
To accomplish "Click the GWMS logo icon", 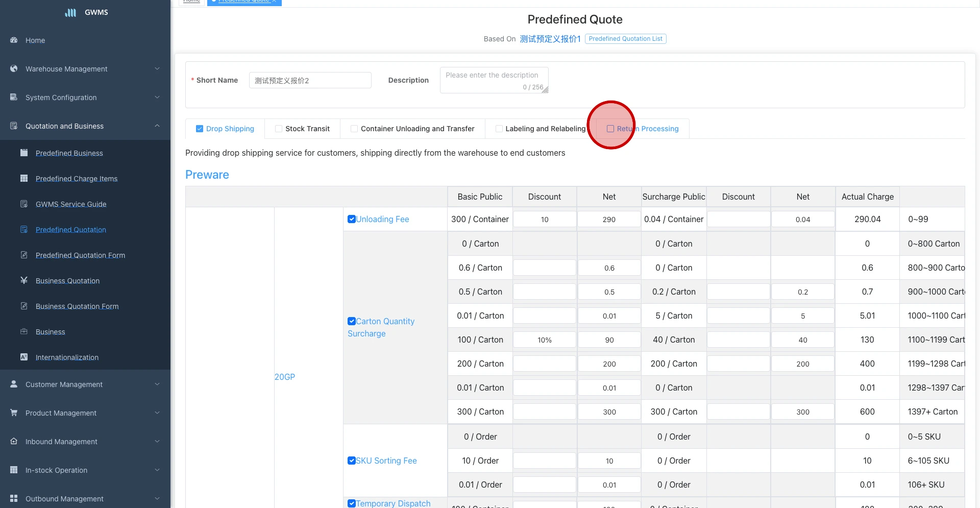I will [x=70, y=12].
